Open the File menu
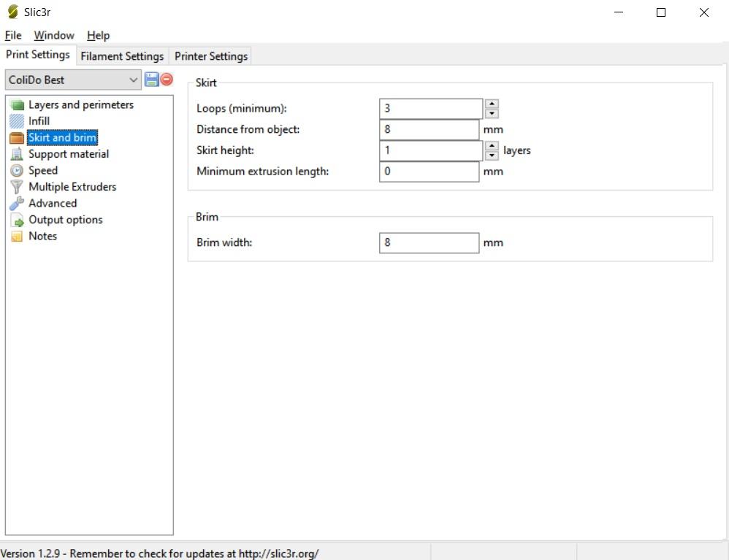The height and width of the screenshot is (560, 729). 13,35
